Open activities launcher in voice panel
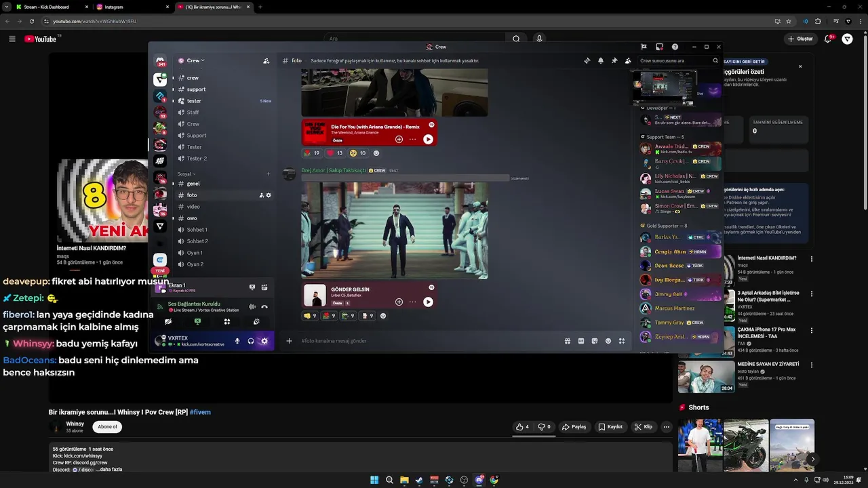This screenshot has width=868, height=488. click(x=227, y=322)
